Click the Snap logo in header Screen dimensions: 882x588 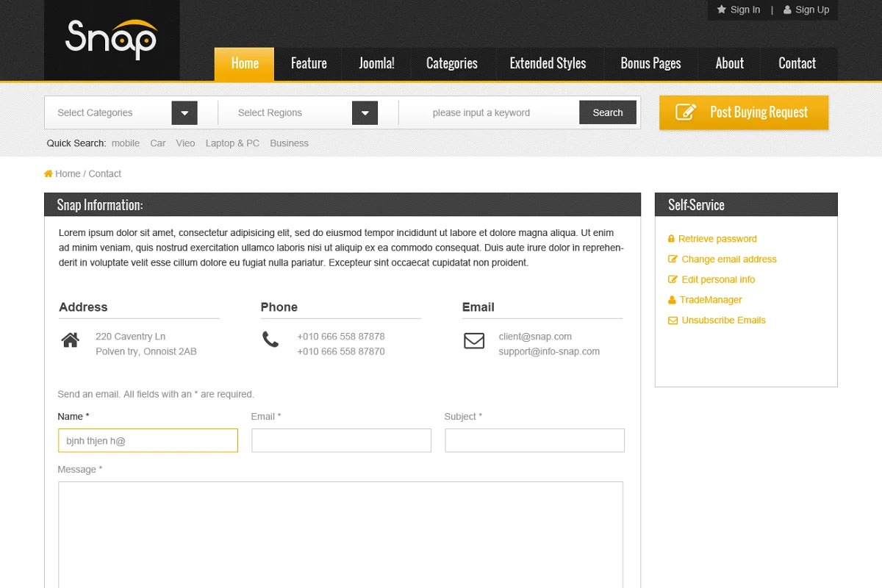111,40
